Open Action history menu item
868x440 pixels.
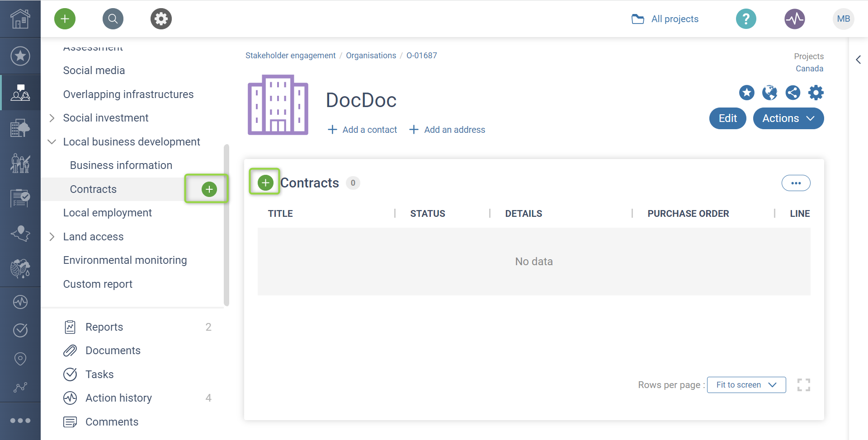pos(118,398)
